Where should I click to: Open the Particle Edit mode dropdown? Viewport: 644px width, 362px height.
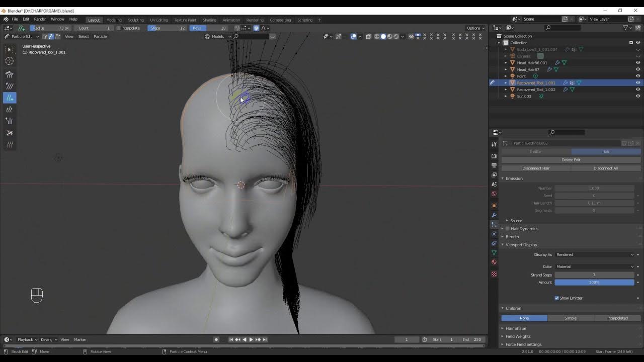coord(22,36)
